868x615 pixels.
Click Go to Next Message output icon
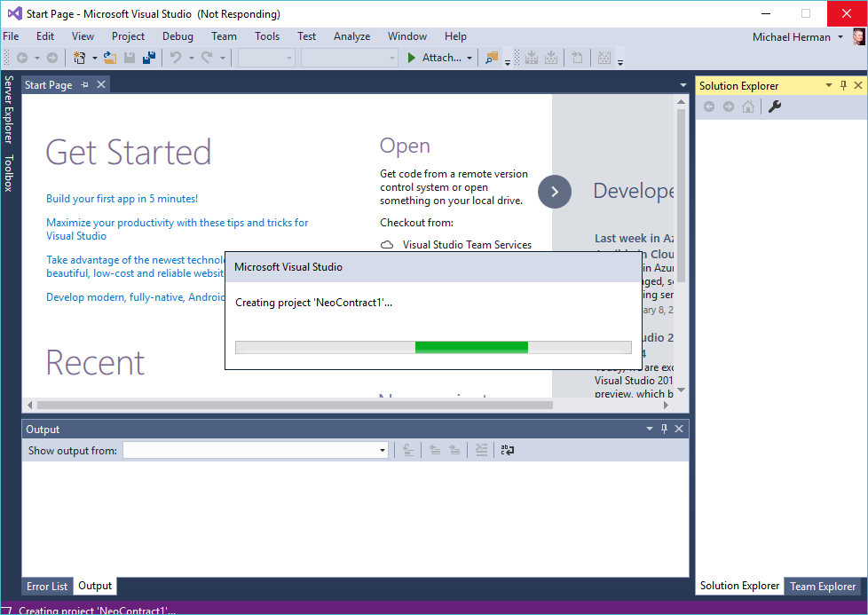click(454, 450)
